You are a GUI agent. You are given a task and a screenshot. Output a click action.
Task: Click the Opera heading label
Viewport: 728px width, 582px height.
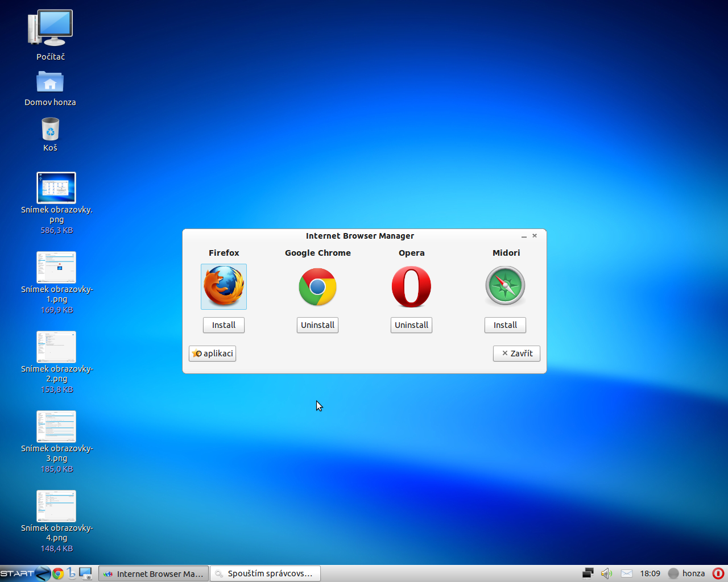click(411, 253)
